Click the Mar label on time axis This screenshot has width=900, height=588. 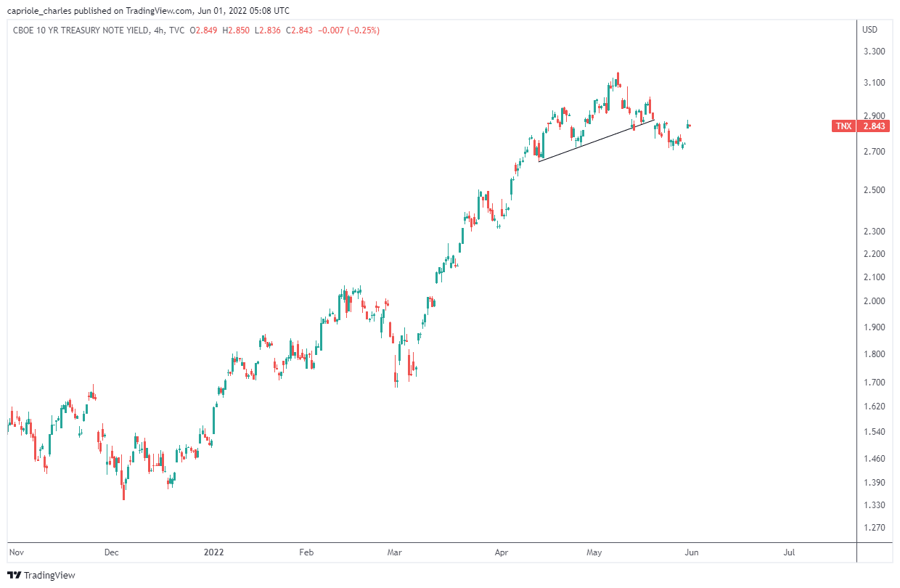[x=394, y=552]
